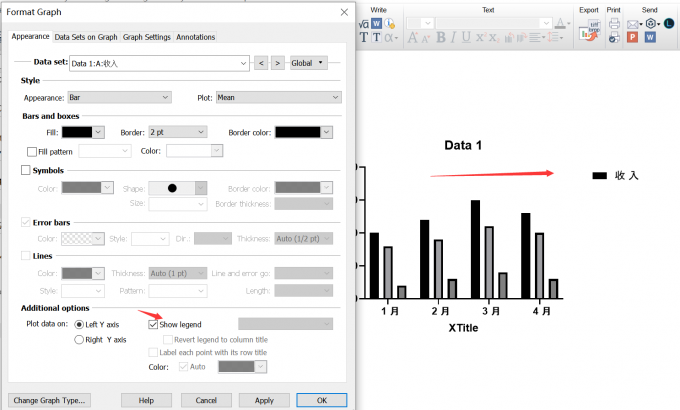Toggle the Error bars checkbox
The height and width of the screenshot is (410, 680).
tap(26, 222)
